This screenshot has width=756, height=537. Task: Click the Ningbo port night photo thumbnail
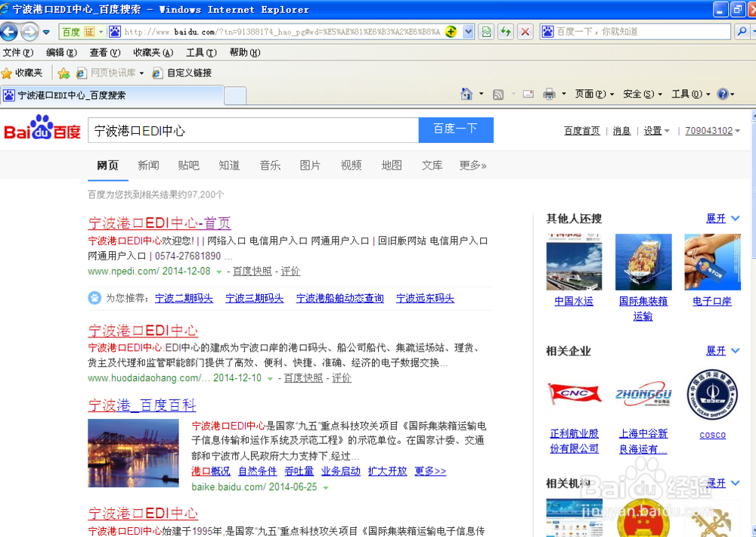click(133, 453)
